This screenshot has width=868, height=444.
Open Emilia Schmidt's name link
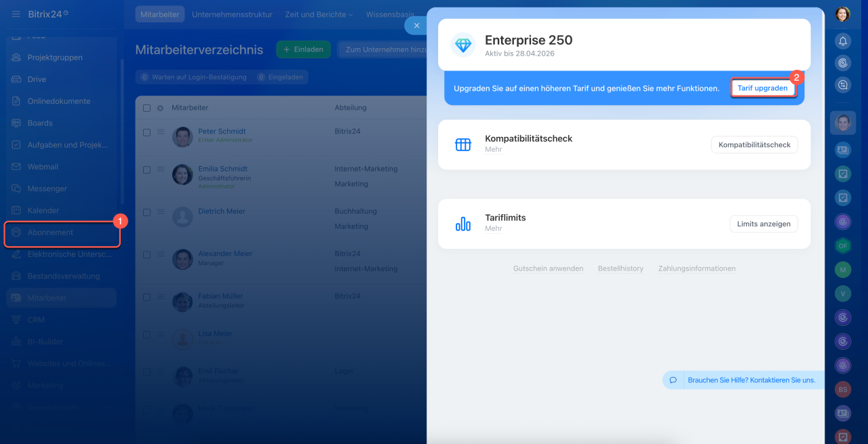222,169
